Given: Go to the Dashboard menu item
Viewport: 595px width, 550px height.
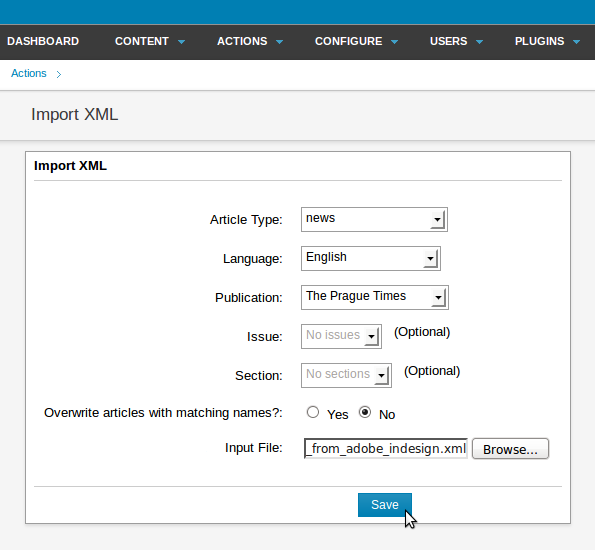Looking at the screenshot, I should (x=43, y=41).
